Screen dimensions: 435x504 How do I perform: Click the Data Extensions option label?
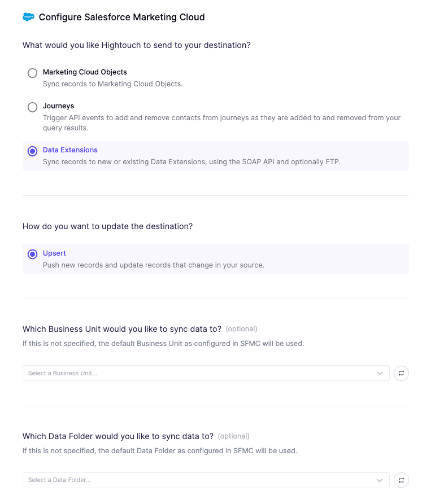pos(70,150)
